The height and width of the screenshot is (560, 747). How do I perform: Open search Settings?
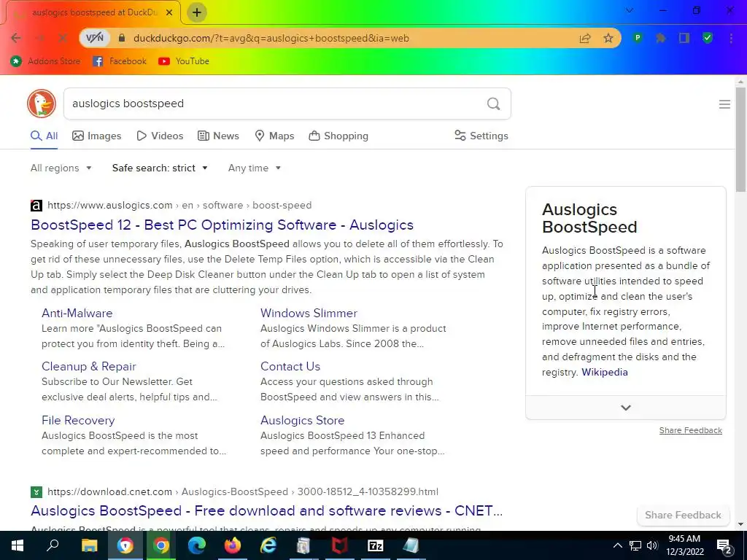point(481,136)
